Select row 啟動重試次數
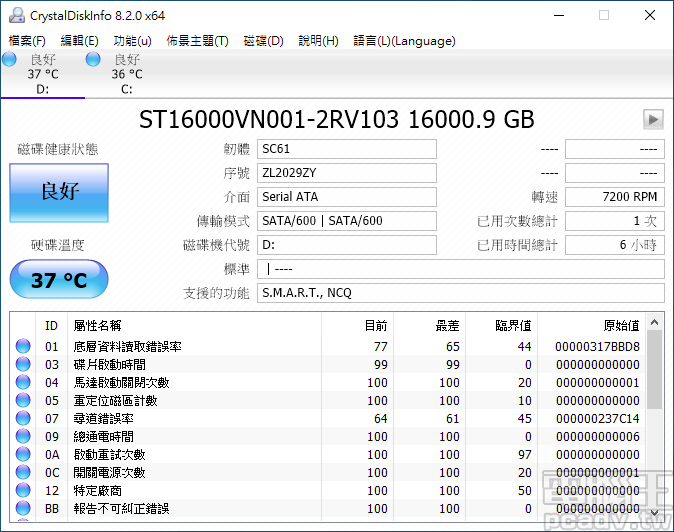The height and width of the screenshot is (532, 674). coord(328,455)
